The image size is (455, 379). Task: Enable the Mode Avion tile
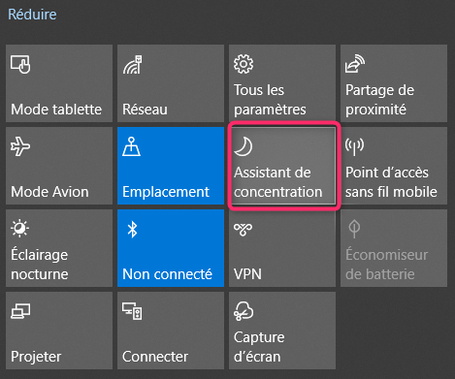(x=59, y=166)
